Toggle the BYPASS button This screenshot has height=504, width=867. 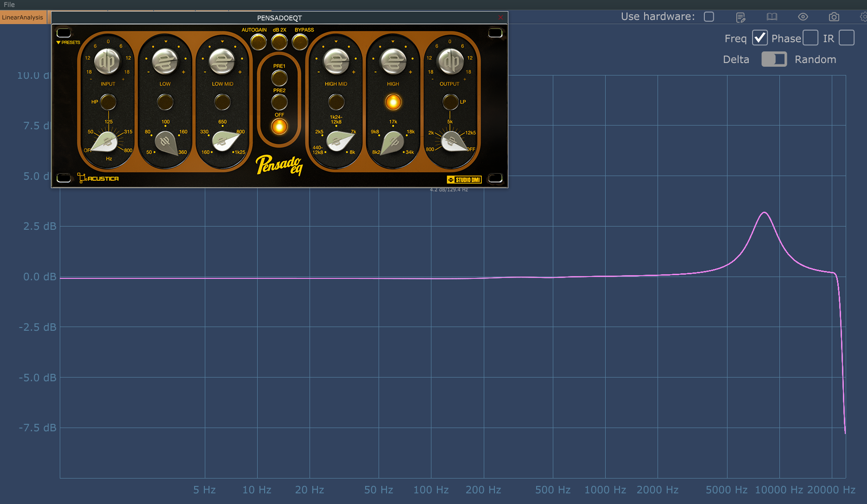(300, 42)
